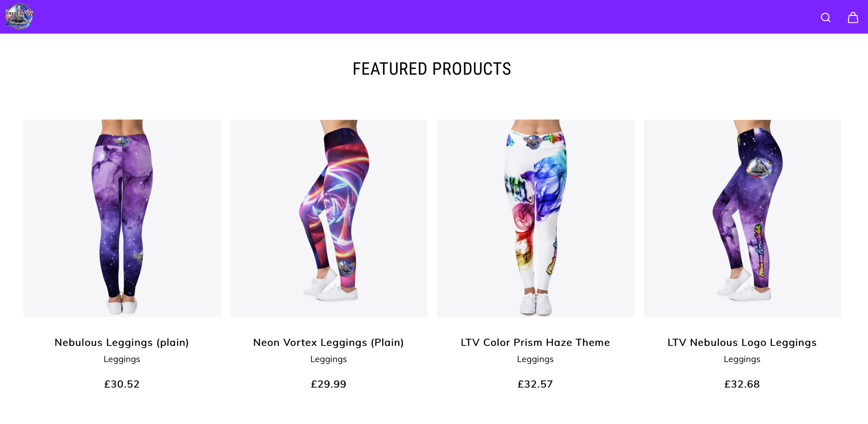Open Nebulous Leggings (plain) product image

click(x=122, y=218)
